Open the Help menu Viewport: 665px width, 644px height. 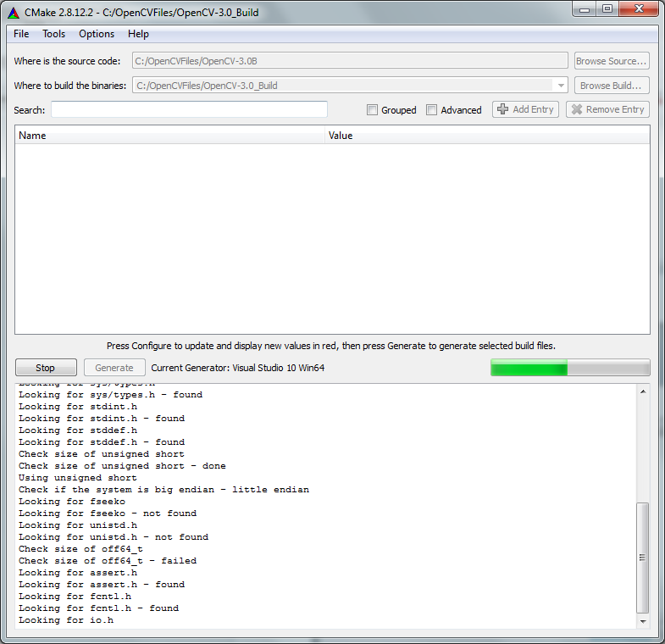pos(138,34)
